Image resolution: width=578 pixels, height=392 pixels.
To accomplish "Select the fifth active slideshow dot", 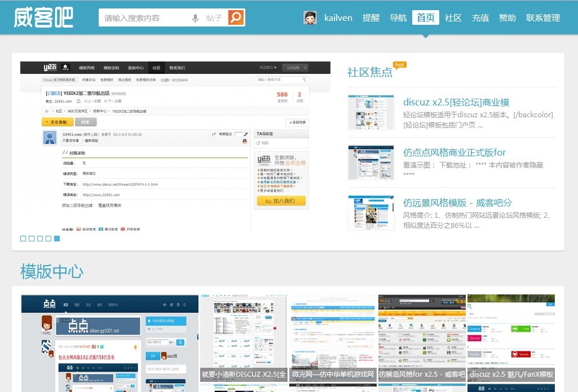I will tap(57, 239).
